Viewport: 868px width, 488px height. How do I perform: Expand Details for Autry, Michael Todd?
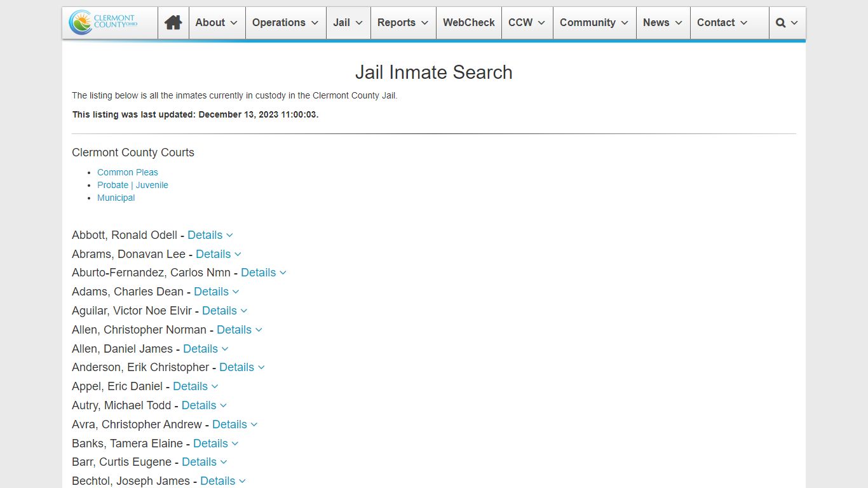coord(205,405)
